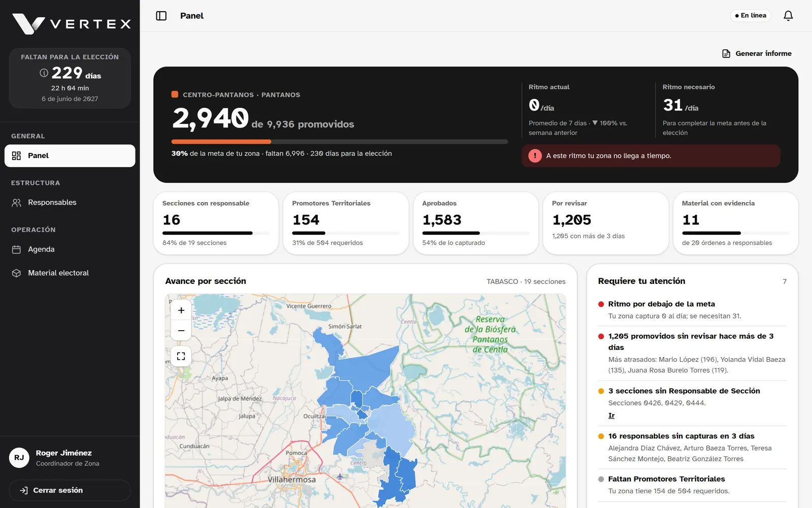Zoom out on the map

[x=181, y=331]
